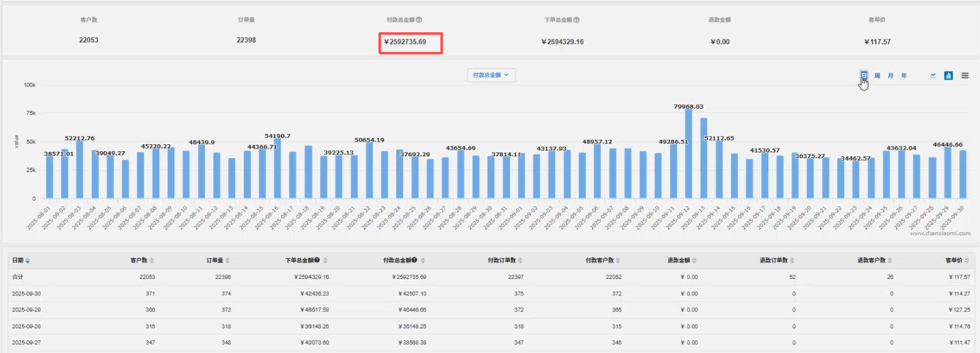Click the chart bar labeled 48957.12
Viewport: 980px width, 353px height.
(597, 172)
